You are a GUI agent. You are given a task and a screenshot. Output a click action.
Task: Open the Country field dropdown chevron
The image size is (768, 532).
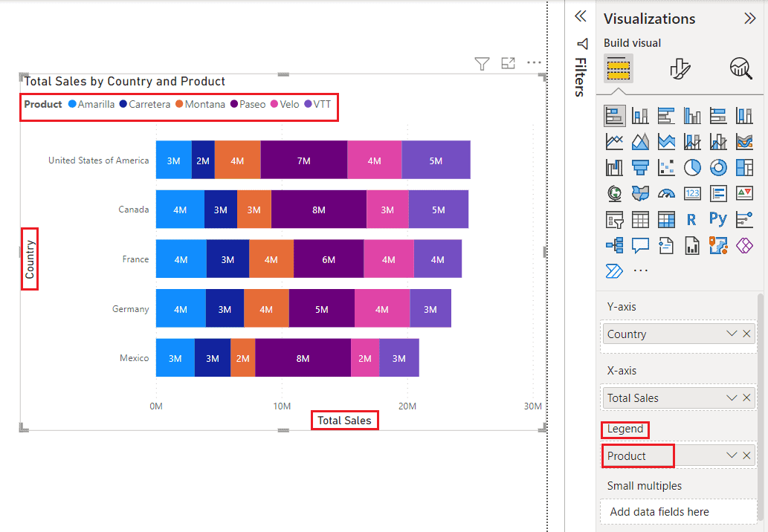(x=732, y=334)
